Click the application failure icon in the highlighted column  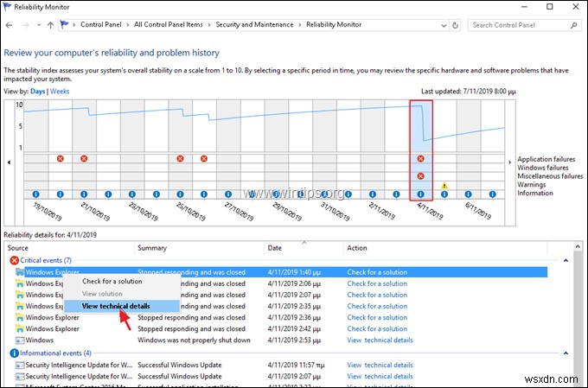421,159
